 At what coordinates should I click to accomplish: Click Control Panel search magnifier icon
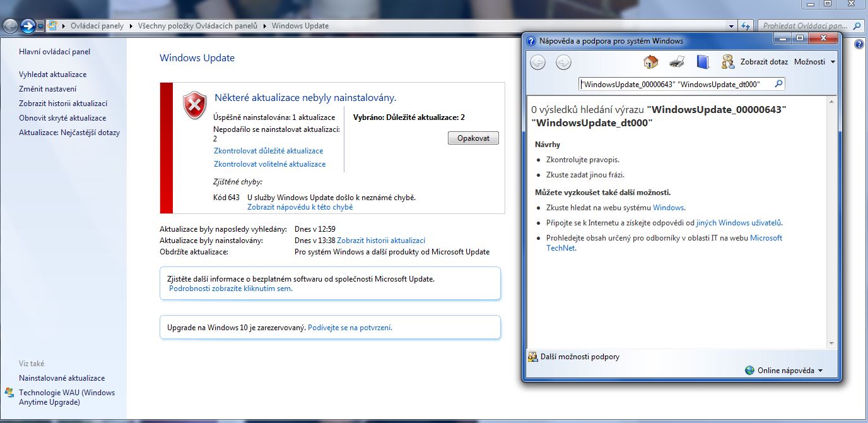857,26
